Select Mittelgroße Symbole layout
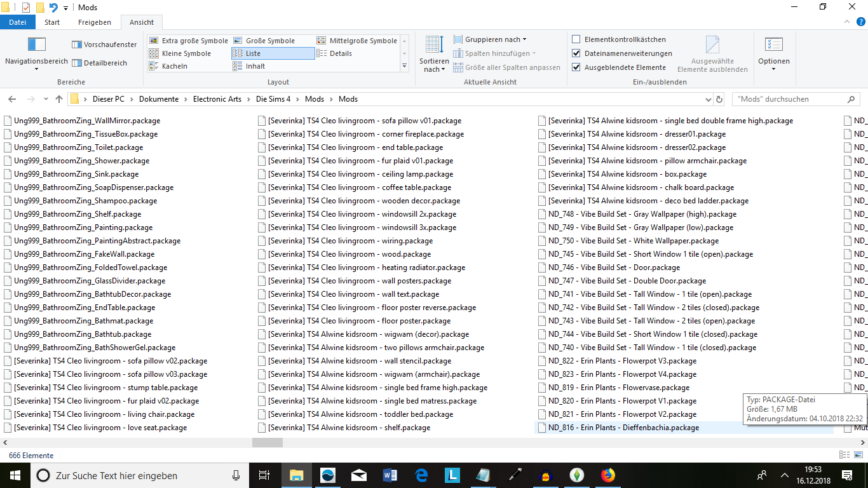Image resolution: width=868 pixels, height=488 pixels. tap(357, 41)
